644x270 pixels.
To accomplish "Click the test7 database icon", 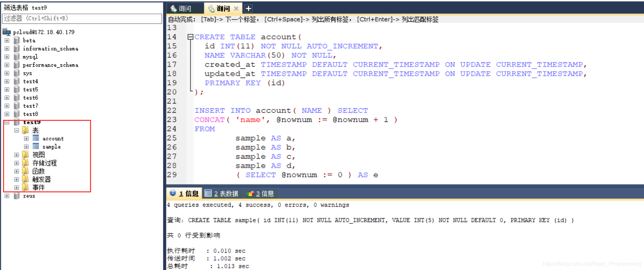I will 16,106.
